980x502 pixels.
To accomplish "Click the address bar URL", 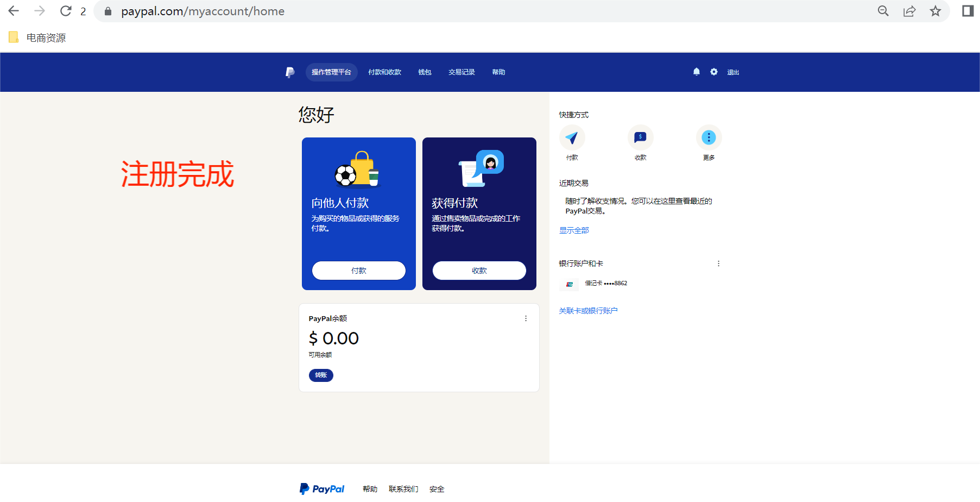I will tap(203, 11).
